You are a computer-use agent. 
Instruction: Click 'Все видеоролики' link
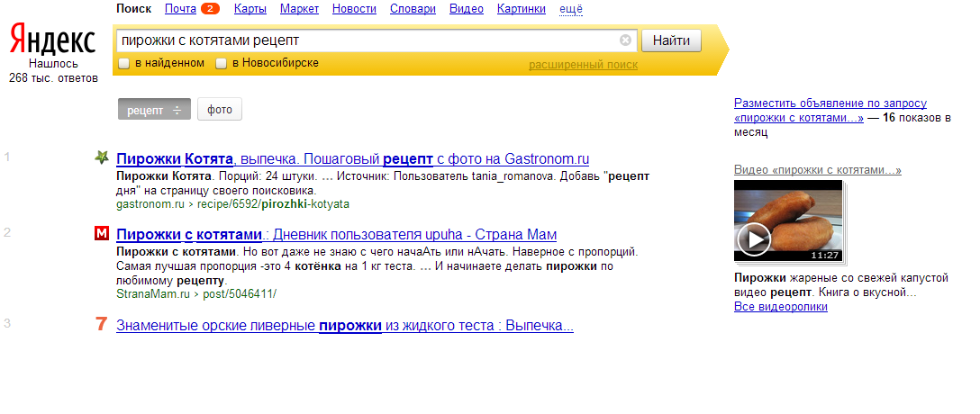coord(781,307)
